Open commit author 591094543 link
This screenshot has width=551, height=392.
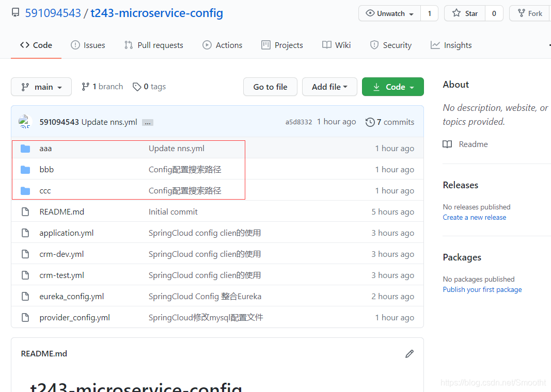59,122
